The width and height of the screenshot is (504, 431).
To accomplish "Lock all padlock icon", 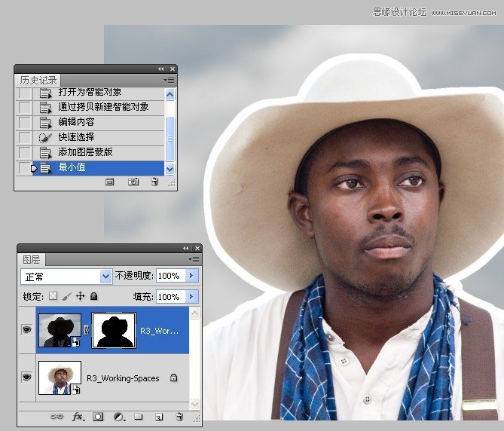I will [x=93, y=295].
